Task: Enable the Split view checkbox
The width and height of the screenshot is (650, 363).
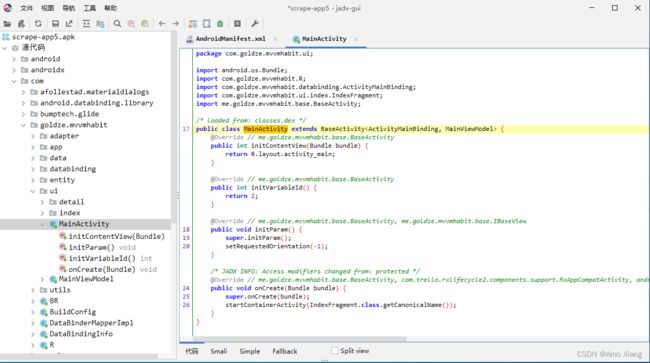Action: [335, 351]
